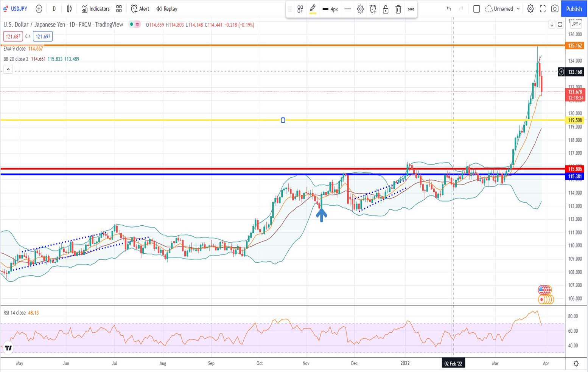
Task: Take a chart snapshot with camera icon
Action: [x=555, y=9]
